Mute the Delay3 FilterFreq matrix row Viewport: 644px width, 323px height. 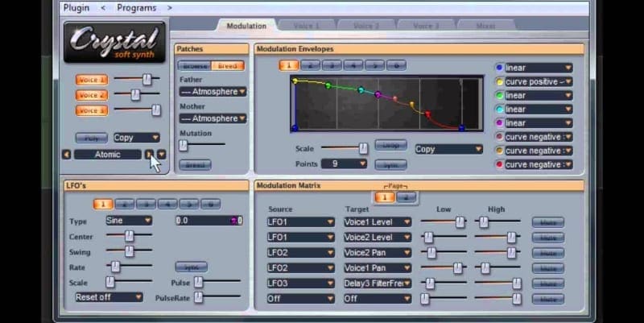coord(548,284)
